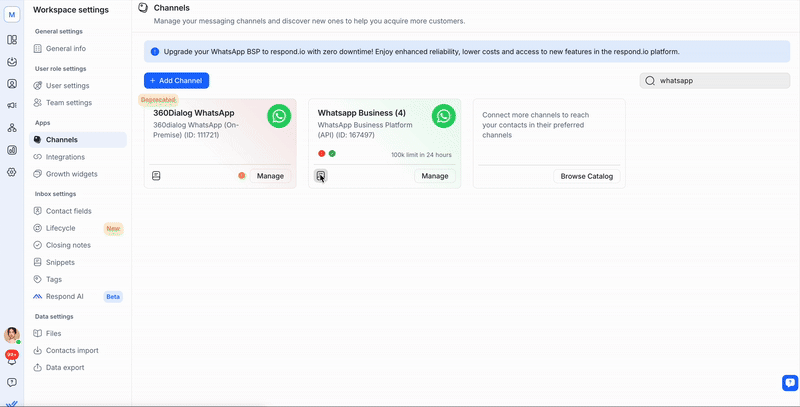Click the Add Channel button
The height and width of the screenshot is (407, 800).
pos(176,80)
